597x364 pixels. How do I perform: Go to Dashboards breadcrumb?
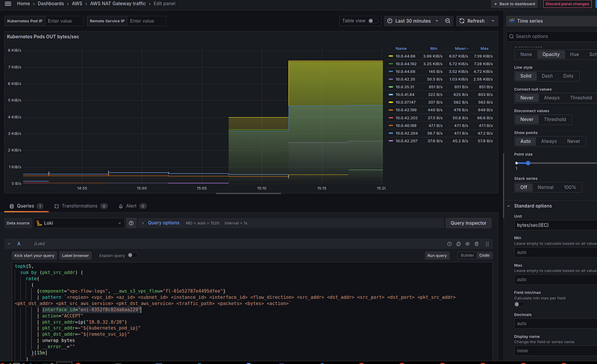click(x=51, y=4)
